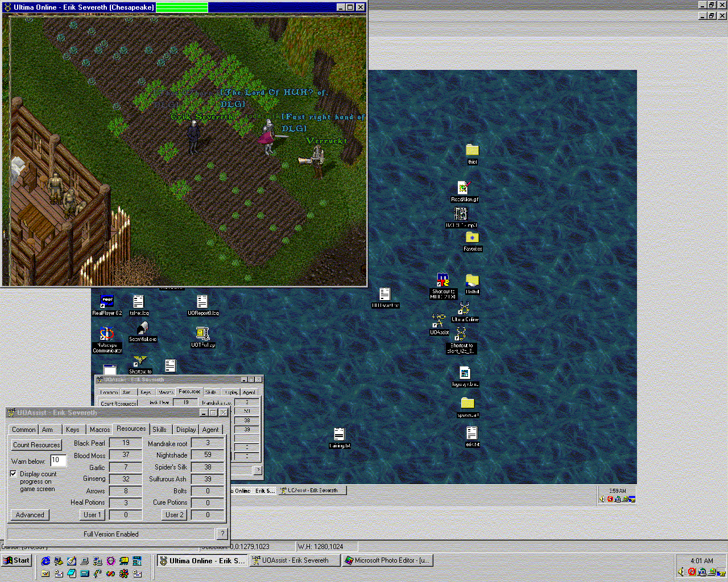
Task: Open the Windows Start menu
Action: coord(16,560)
